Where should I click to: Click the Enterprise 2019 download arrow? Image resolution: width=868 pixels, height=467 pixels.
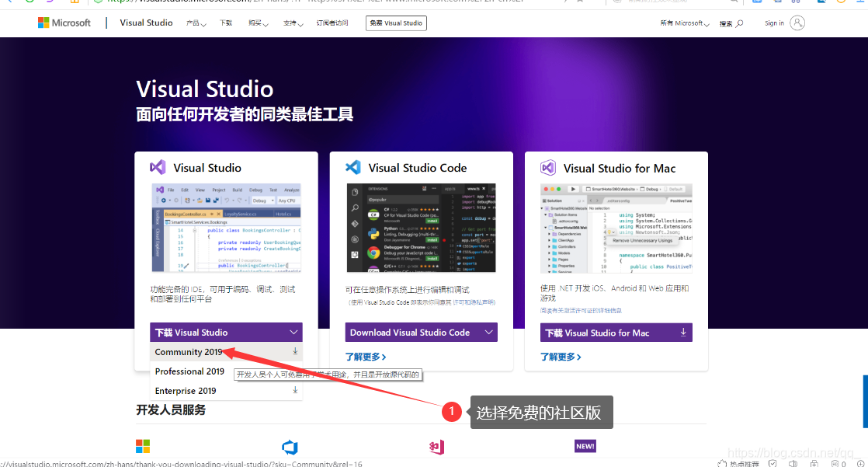click(x=295, y=390)
